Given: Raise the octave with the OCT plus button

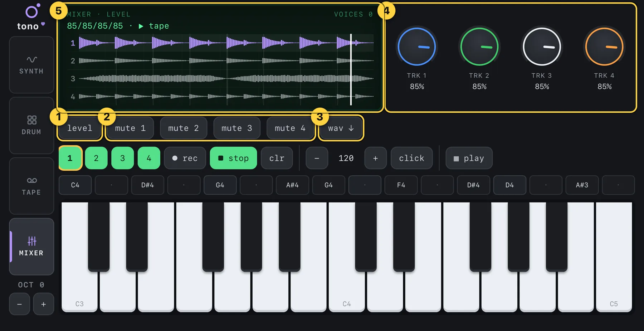Looking at the screenshot, I should tap(44, 304).
